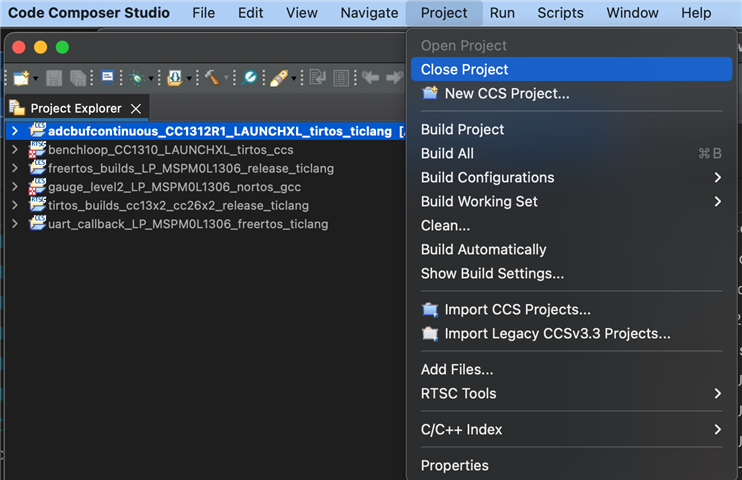The height and width of the screenshot is (480, 742).
Task: Click the uart_callback project CCS folder icon
Action: [x=37, y=223]
